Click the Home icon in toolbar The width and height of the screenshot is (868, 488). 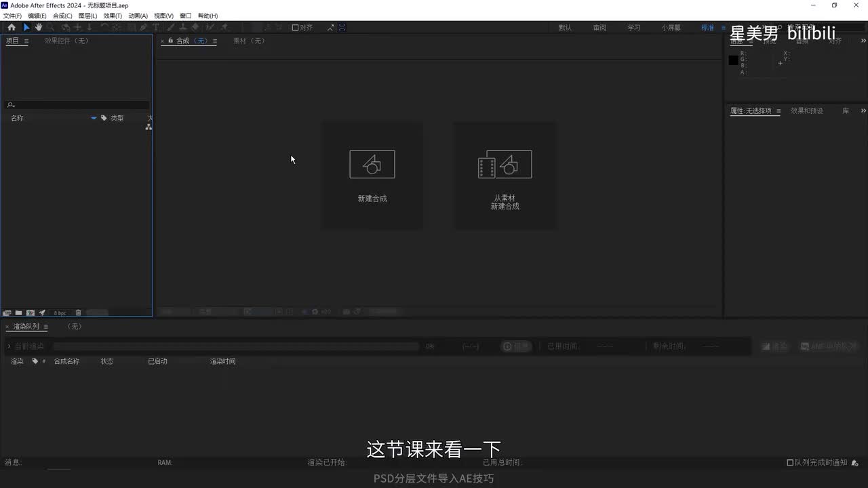12,27
